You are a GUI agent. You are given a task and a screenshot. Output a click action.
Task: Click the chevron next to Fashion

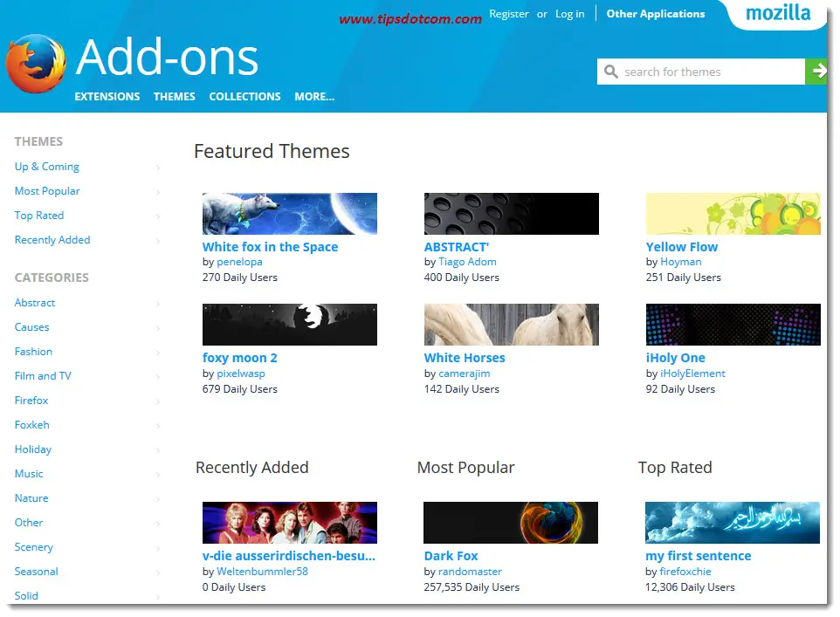tap(158, 353)
